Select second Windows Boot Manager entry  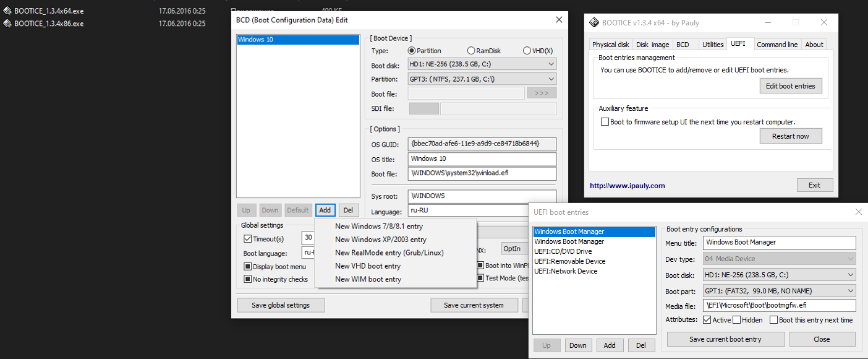(x=594, y=241)
